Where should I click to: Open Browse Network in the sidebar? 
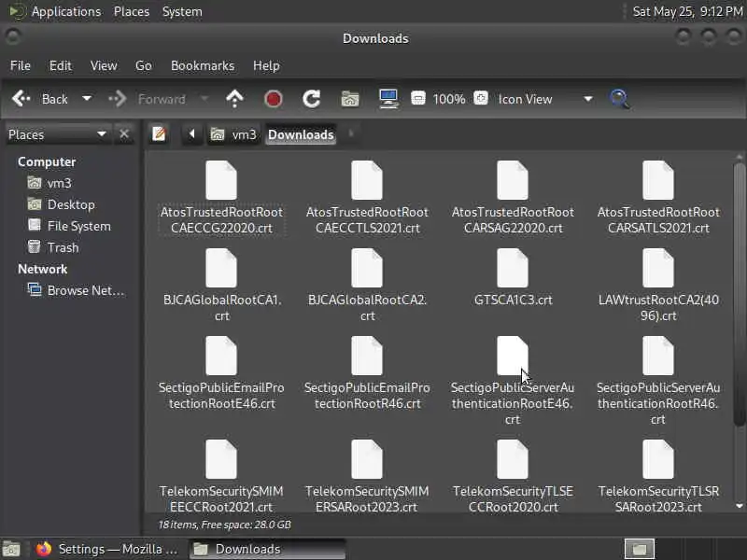[x=77, y=290]
